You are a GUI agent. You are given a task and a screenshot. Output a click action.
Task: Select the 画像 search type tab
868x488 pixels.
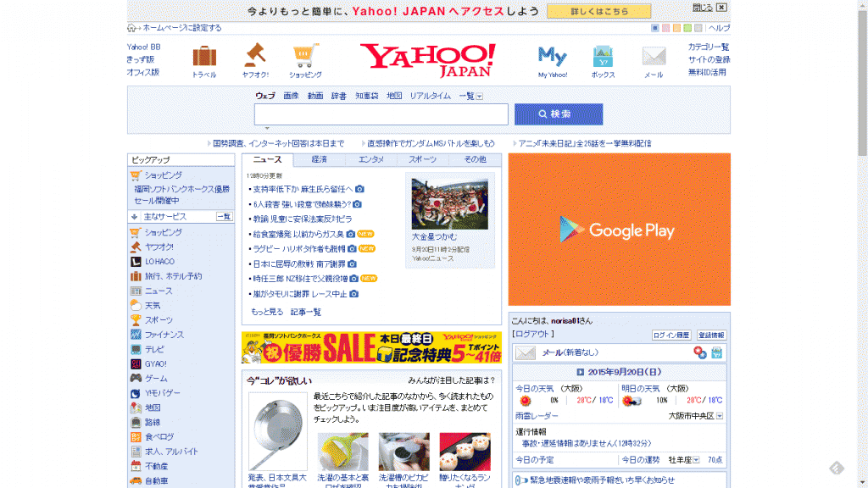click(291, 96)
